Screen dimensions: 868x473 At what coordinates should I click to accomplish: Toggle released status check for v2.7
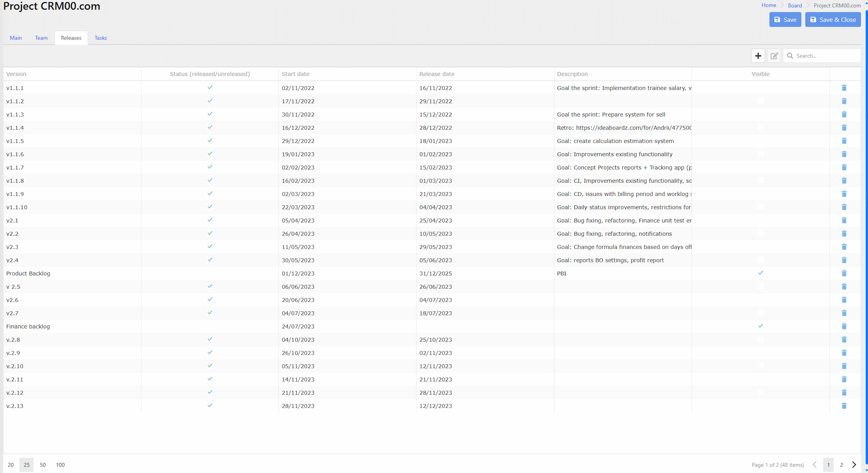click(x=210, y=313)
